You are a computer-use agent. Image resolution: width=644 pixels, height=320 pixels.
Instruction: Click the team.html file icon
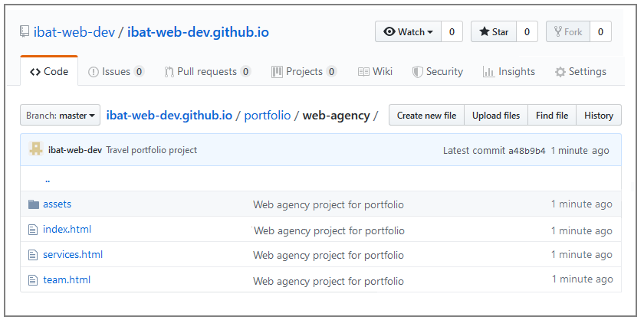tap(33, 281)
